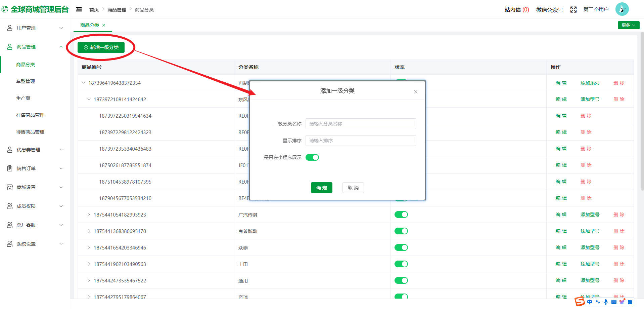Open the 更多 dropdown
The image size is (644, 309).
pos(628,25)
